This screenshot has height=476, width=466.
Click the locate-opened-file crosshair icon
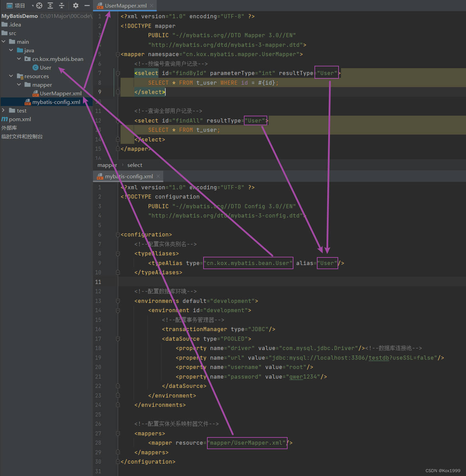point(39,6)
